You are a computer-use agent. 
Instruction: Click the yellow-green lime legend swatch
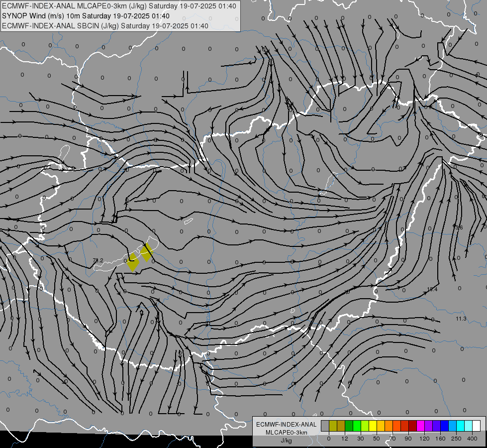pyautogui.click(x=365, y=426)
